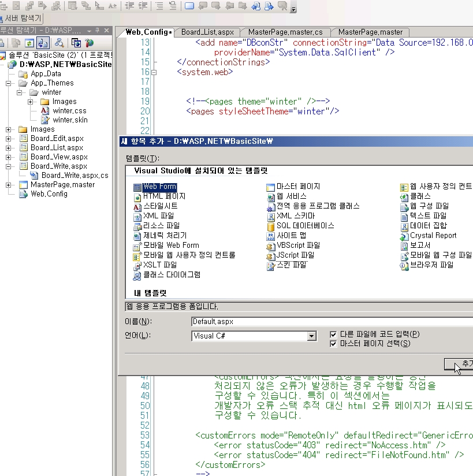Toggle auto-hide pin on Solution Explorer
Image resolution: width=473 pixels, height=476 pixels.
98,31
